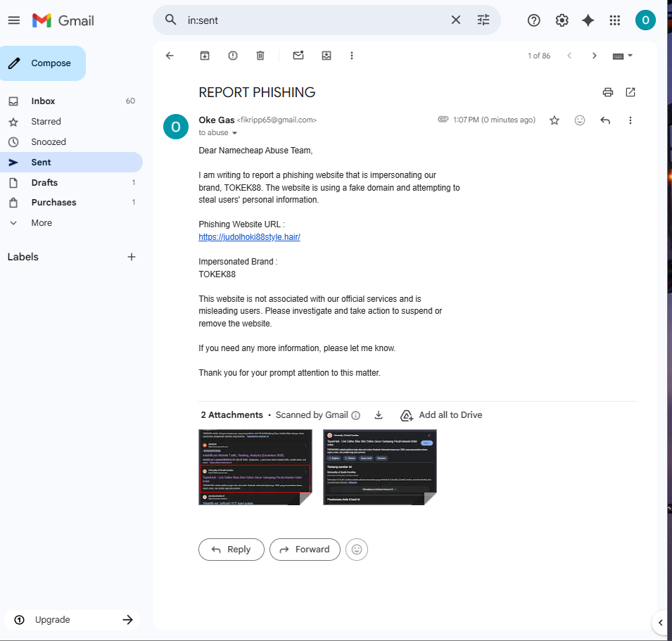This screenshot has height=641, width=672.
Task: Mark as unread icon
Action: point(298,56)
